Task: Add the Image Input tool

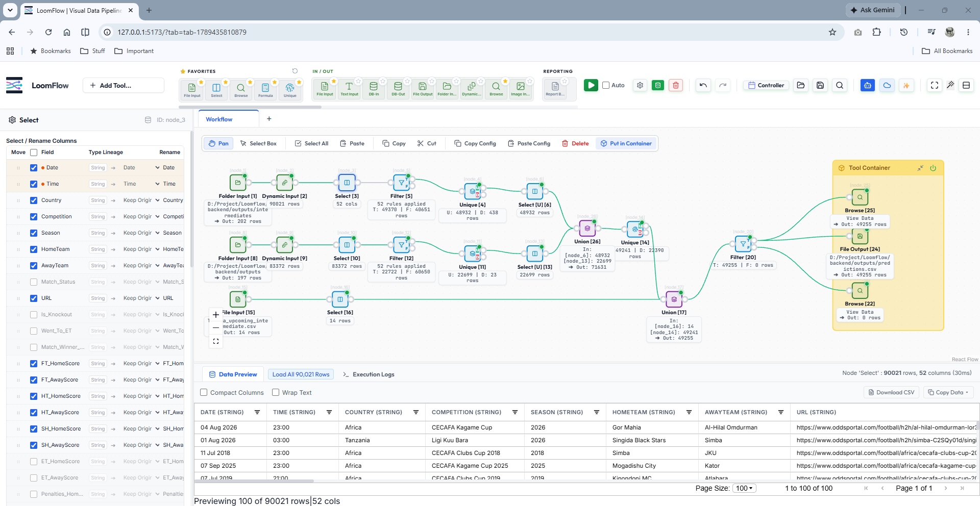Action: tap(520, 89)
